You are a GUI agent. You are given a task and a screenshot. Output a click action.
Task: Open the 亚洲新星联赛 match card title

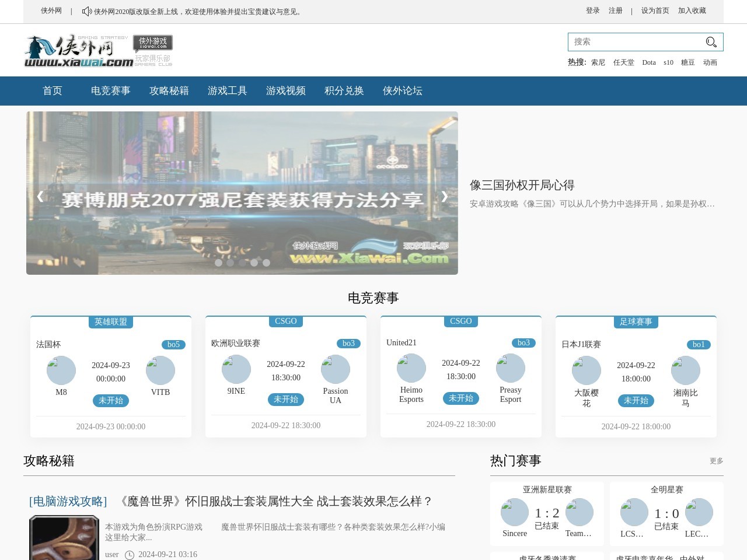click(547, 490)
